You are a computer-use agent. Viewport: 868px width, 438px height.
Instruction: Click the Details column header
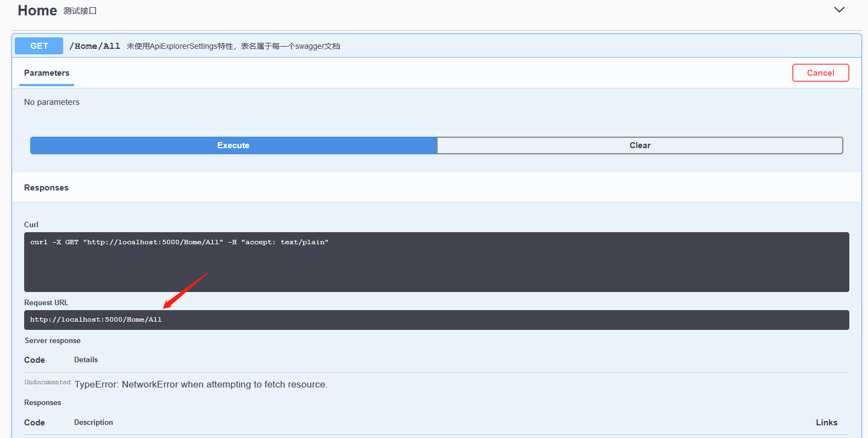pos(86,360)
